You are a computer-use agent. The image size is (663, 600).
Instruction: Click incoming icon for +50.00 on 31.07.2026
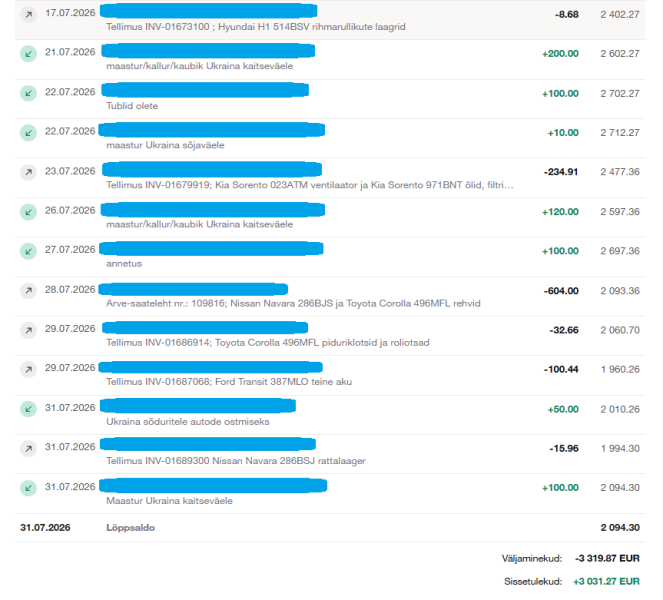[x=28, y=409]
